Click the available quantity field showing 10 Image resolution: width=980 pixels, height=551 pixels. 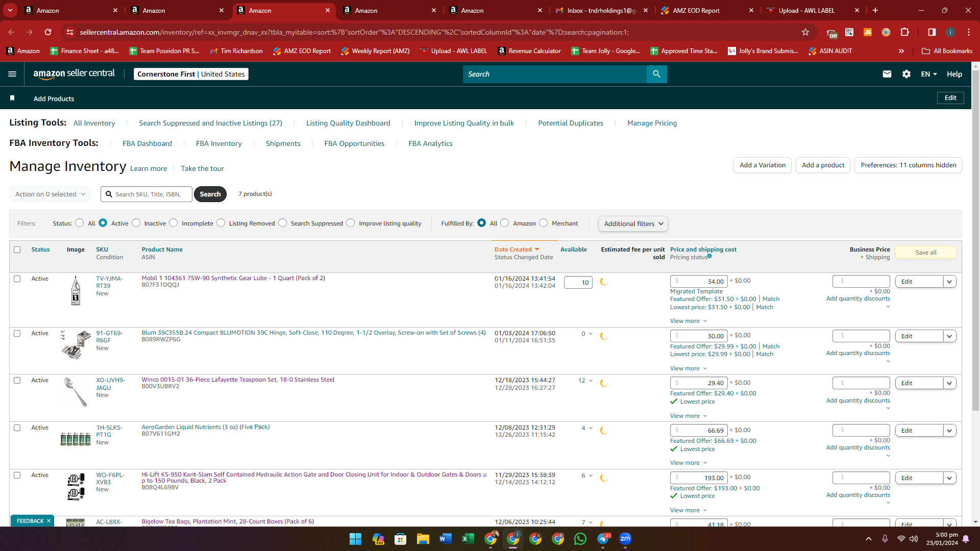(x=578, y=283)
